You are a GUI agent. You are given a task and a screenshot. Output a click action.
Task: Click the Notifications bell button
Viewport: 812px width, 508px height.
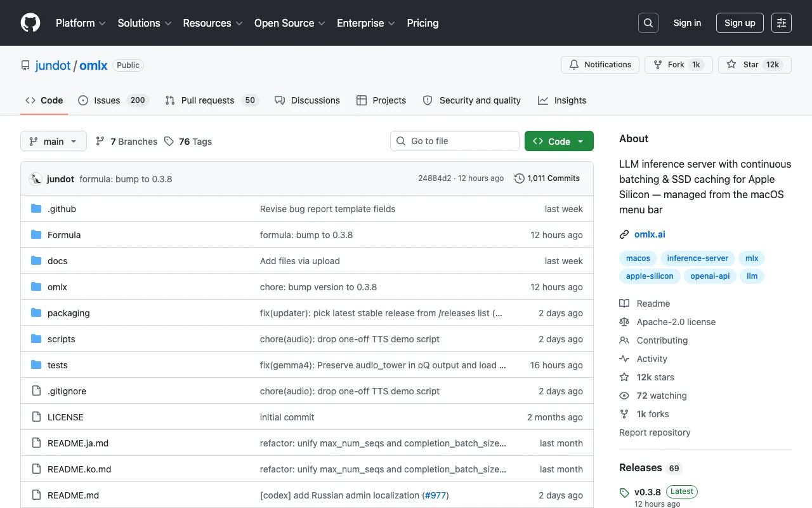600,65
